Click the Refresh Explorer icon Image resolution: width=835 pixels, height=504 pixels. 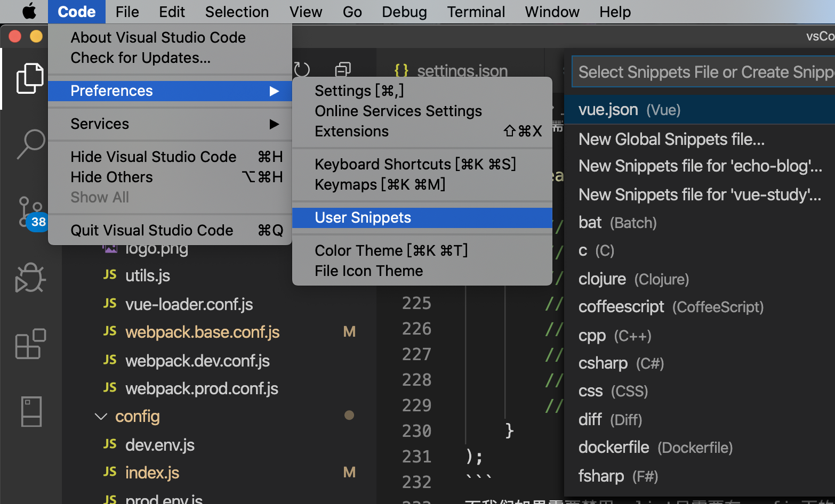click(302, 69)
